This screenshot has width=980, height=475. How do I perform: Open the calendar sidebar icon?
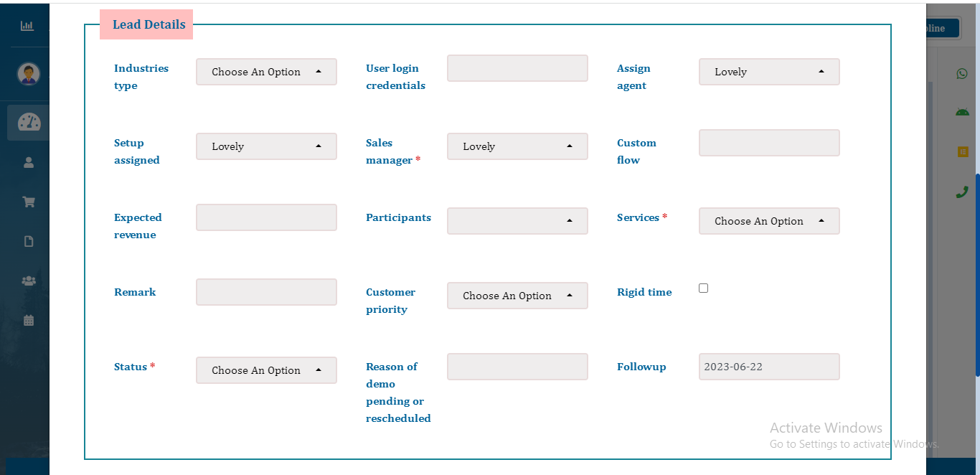tap(29, 320)
